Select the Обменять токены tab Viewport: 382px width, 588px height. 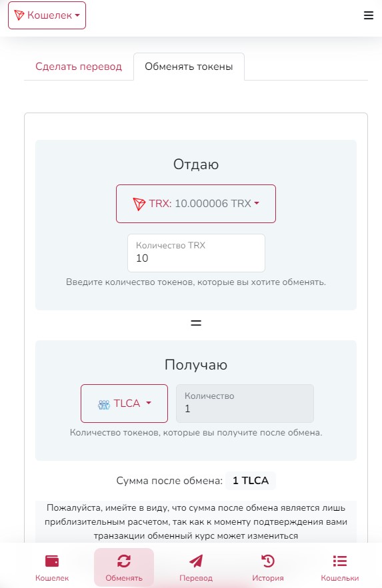[189, 67]
